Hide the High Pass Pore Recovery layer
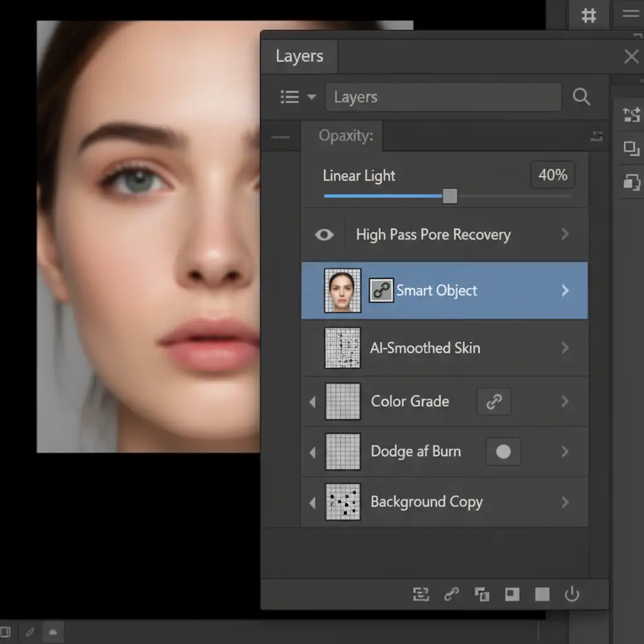Screen dimensions: 644x644 tap(324, 235)
